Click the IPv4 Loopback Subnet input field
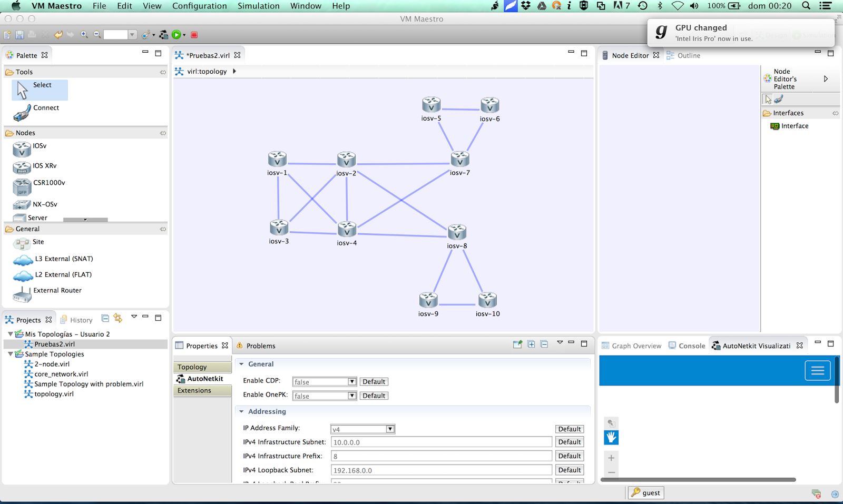Viewport: 843px width, 504px height. point(441,470)
